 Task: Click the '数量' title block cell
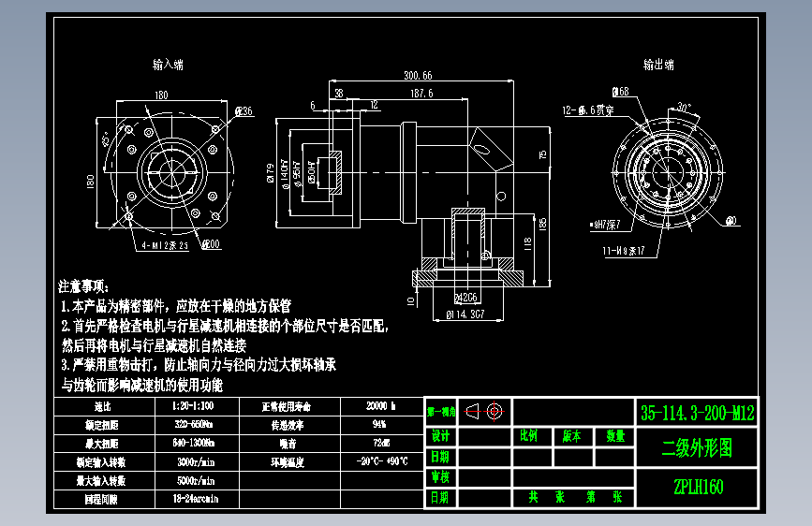pyautogui.click(x=615, y=436)
